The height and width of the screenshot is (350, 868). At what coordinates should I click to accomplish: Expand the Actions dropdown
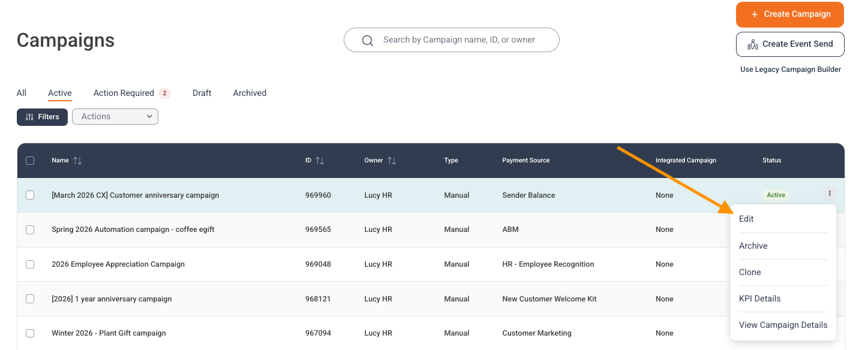[115, 117]
